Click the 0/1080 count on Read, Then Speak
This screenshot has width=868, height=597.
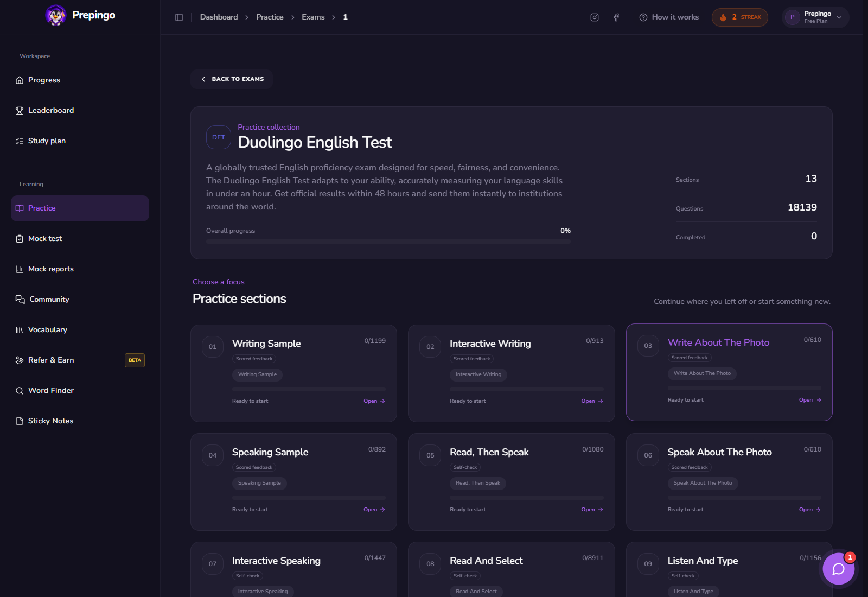click(x=592, y=449)
